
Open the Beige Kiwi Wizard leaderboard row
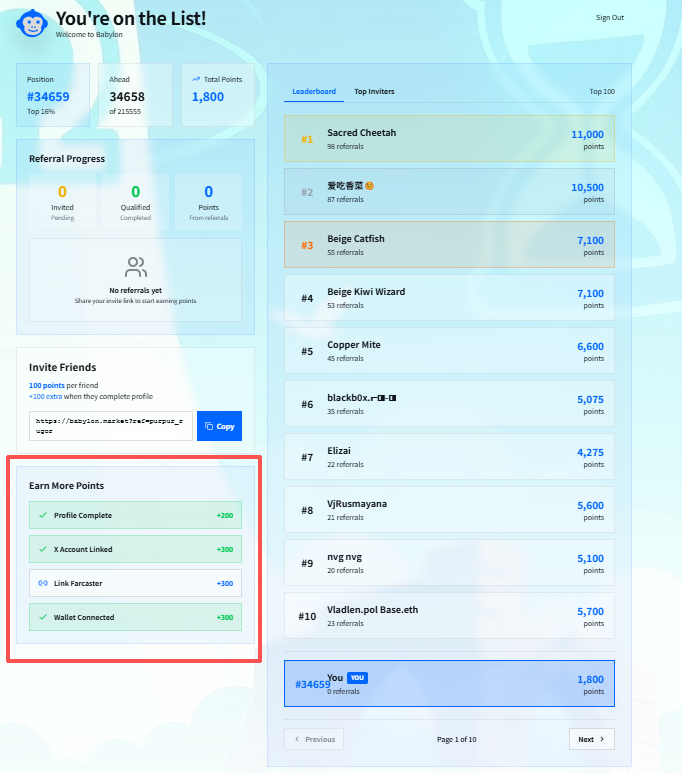(x=449, y=298)
